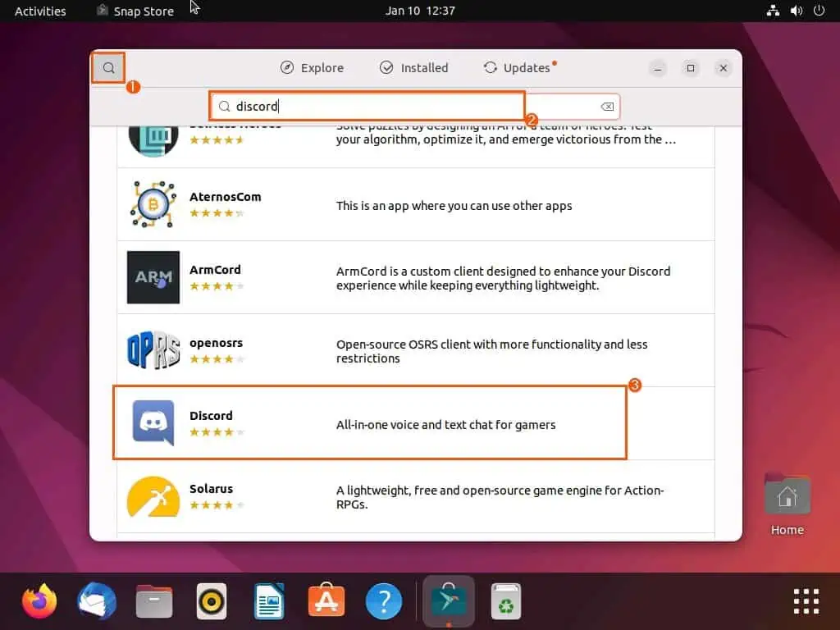The width and height of the screenshot is (840, 630).
Task: Open Ubuntu Software from the dock
Action: click(326, 600)
